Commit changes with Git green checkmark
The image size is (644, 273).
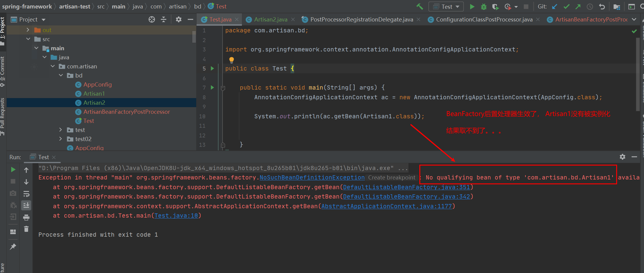click(x=566, y=6)
